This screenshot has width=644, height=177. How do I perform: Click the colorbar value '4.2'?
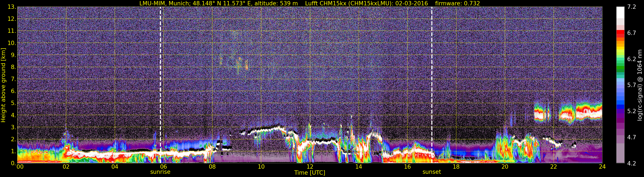(x=632, y=163)
